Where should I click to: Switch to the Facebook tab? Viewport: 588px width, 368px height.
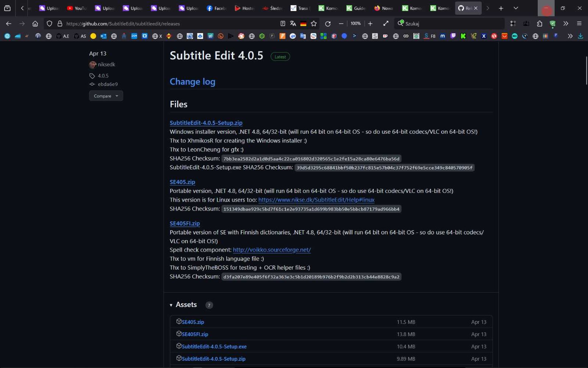point(216,8)
